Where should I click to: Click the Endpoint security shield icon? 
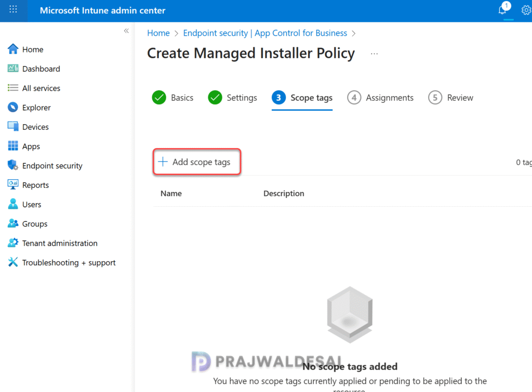click(13, 165)
